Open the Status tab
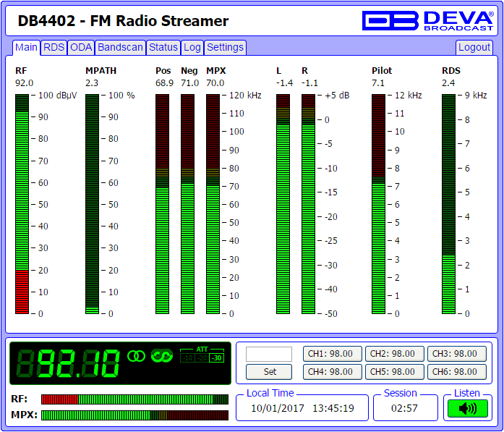 163,48
